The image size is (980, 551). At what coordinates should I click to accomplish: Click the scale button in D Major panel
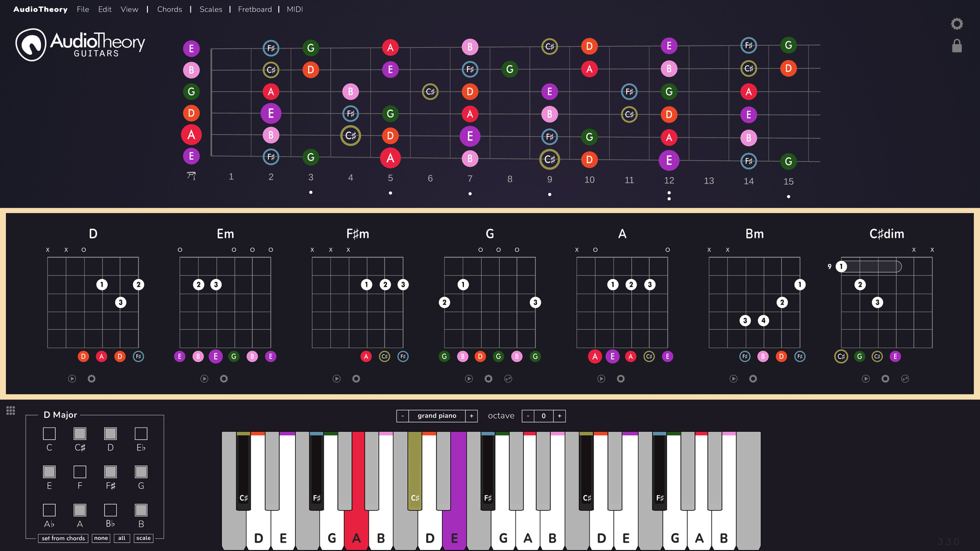pyautogui.click(x=143, y=538)
